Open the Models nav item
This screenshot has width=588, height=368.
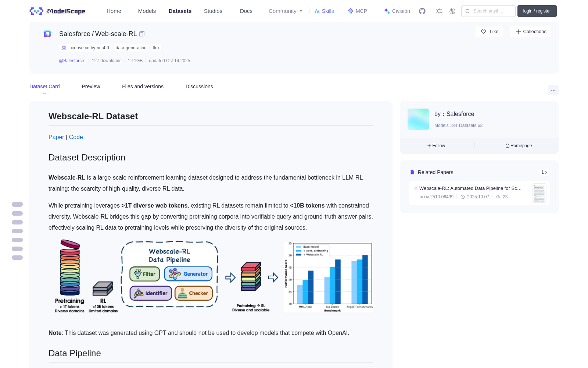(147, 11)
